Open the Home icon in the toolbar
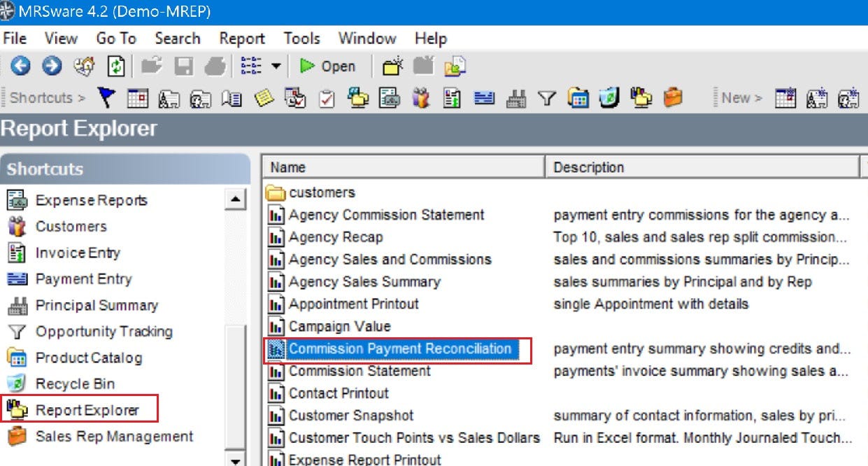 click(x=85, y=66)
